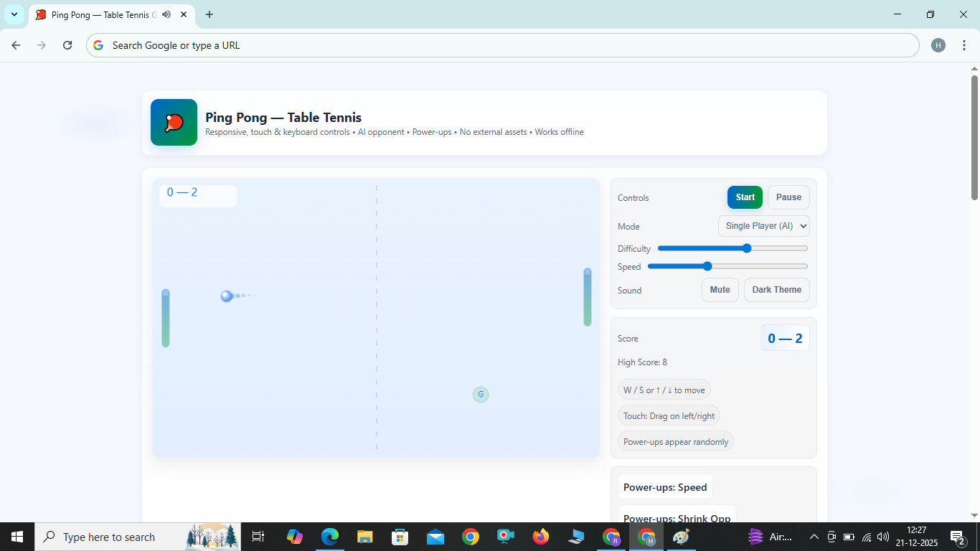Open the Mode dropdown showing Single Player (AI)

pyautogui.click(x=763, y=226)
